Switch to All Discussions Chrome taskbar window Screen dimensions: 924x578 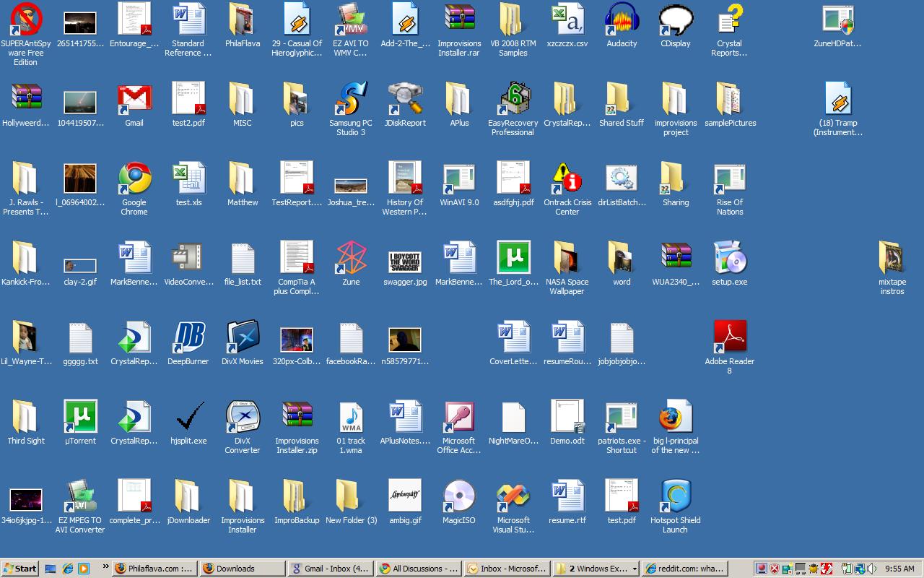coord(418,569)
